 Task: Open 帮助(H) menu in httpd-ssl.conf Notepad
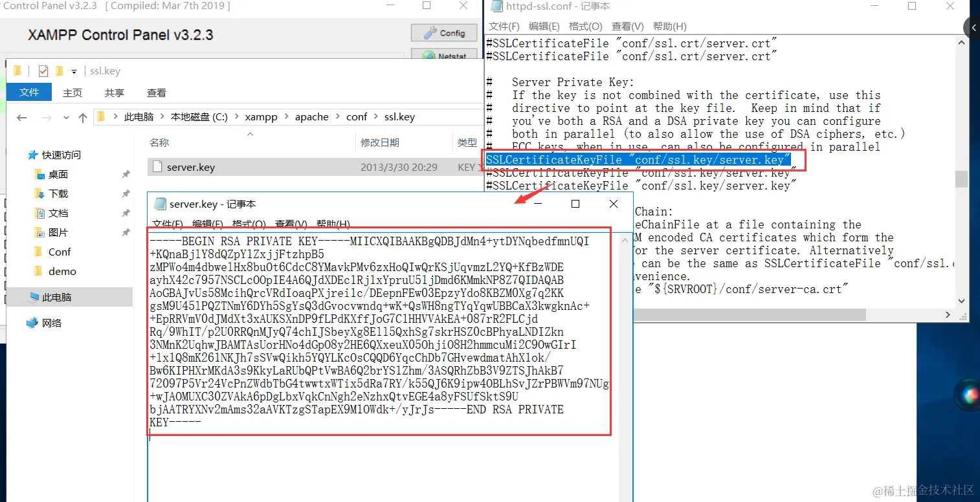(x=670, y=27)
